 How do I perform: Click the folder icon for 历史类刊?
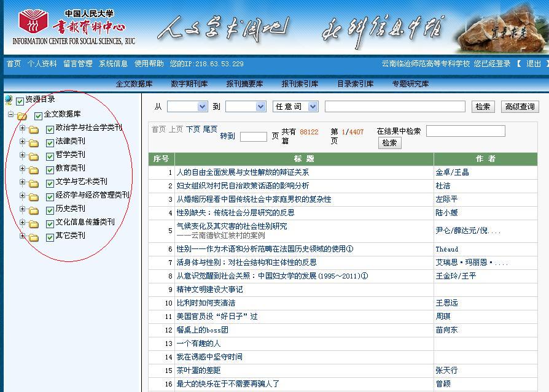34,210
